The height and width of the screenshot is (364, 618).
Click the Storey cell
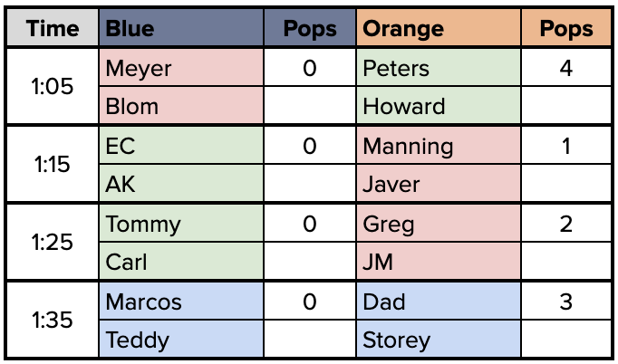point(439,339)
